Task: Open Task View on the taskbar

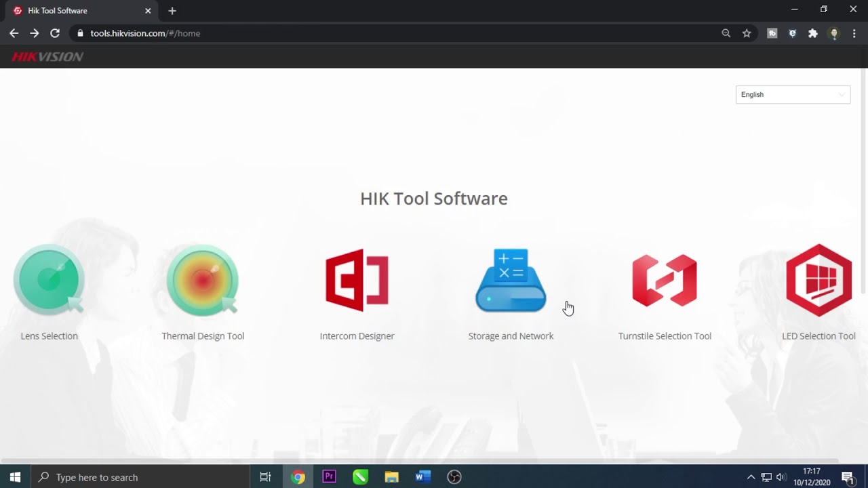Action: click(265, 477)
